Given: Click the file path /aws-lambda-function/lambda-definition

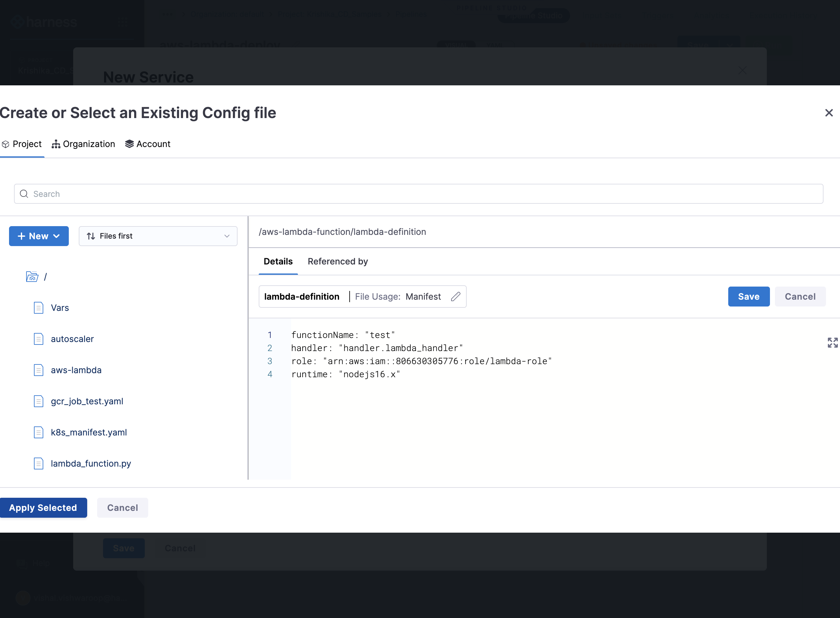Looking at the screenshot, I should click(342, 232).
